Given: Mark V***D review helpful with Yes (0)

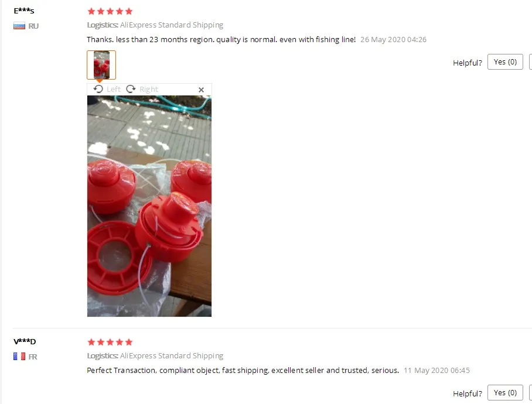Looking at the screenshot, I should point(505,392).
